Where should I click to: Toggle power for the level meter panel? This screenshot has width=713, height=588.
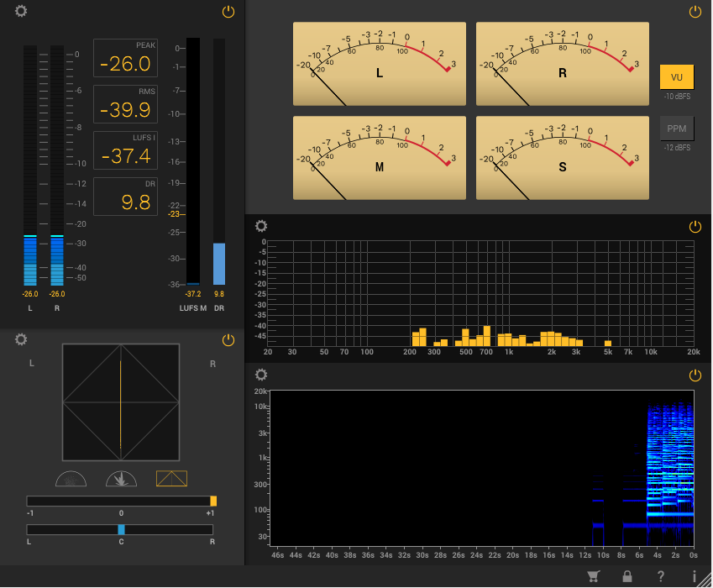tap(228, 12)
